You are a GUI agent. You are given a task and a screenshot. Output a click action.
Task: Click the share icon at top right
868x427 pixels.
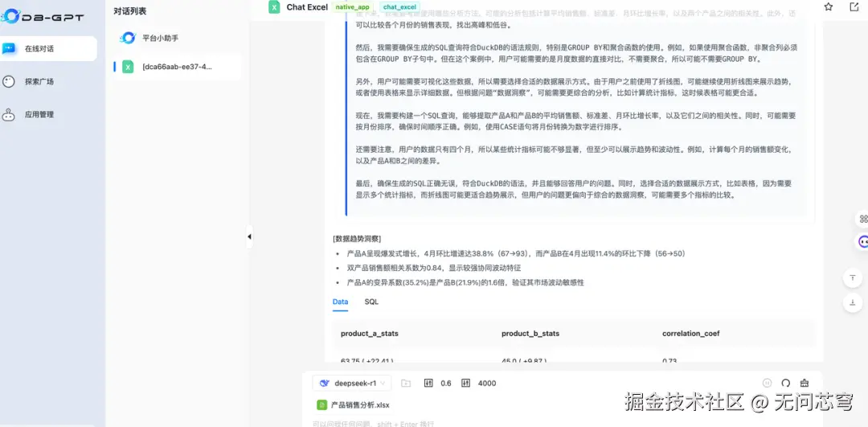pos(854,7)
